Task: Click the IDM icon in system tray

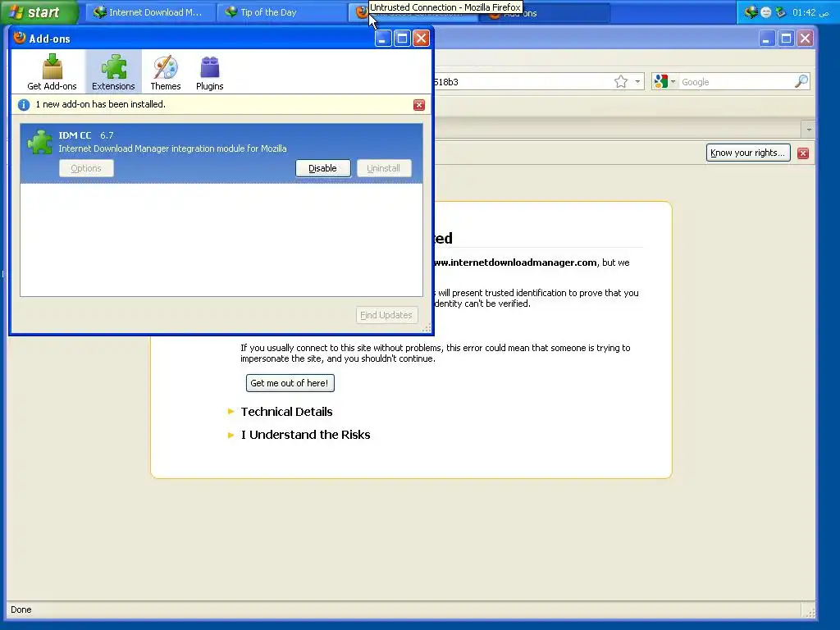Action: [x=751, y=12]
